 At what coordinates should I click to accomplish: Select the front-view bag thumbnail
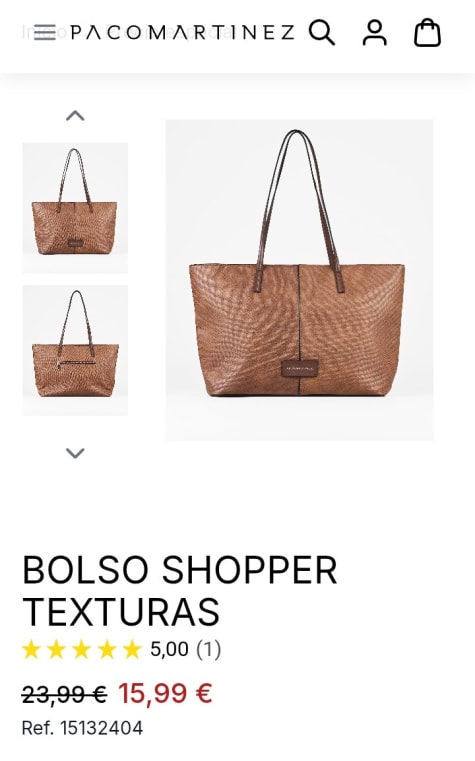click(75, 208)
